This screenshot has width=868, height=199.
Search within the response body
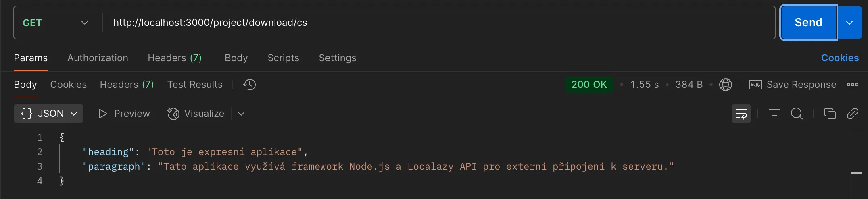tap(797, 114)
